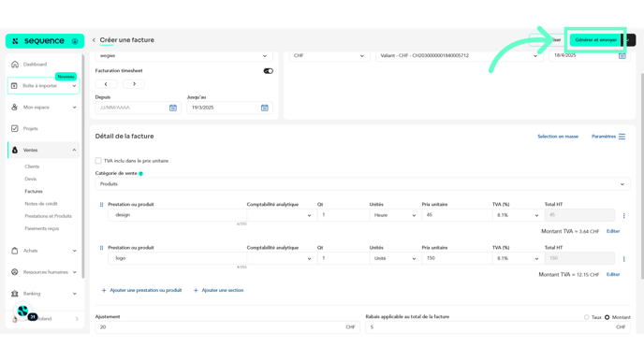Image resolution: width=644 pixels, height=362 pixels.
Task: Click info icon next to Catégorie de vente
Action: pos(140,174)
